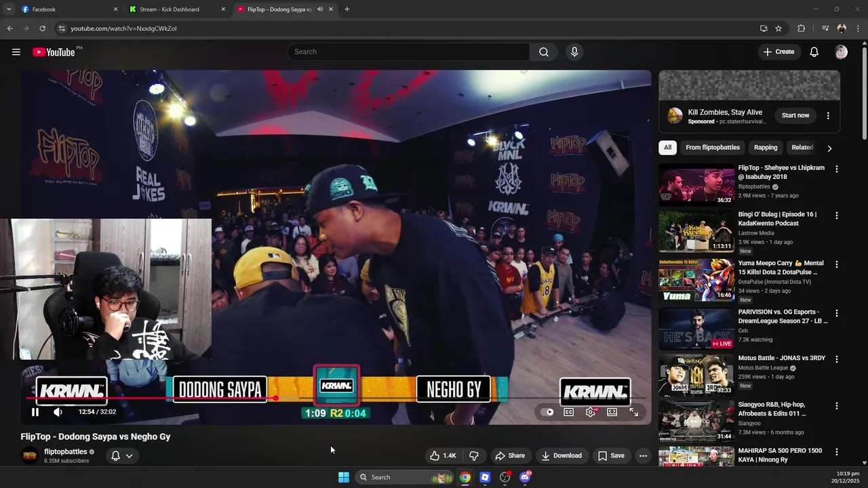Show more filter chips with the right arrow
The height and width of the screenshot is (488, 868).
829,148
